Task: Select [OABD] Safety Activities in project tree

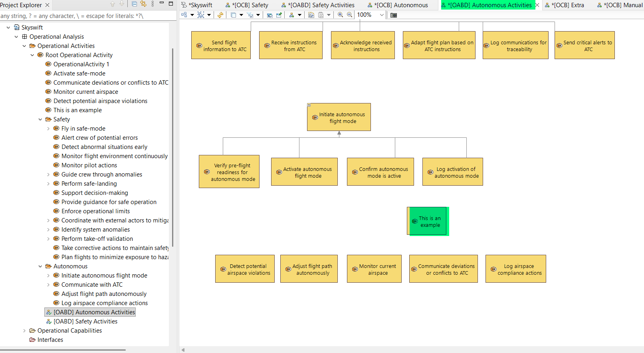Action: pyautogui.click(x=85, y=321)
